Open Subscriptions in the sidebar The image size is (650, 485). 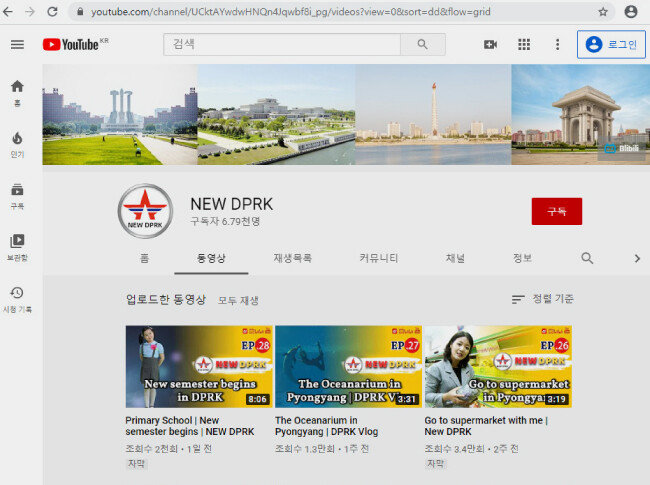pyautogui.click(x=17, y=196)
